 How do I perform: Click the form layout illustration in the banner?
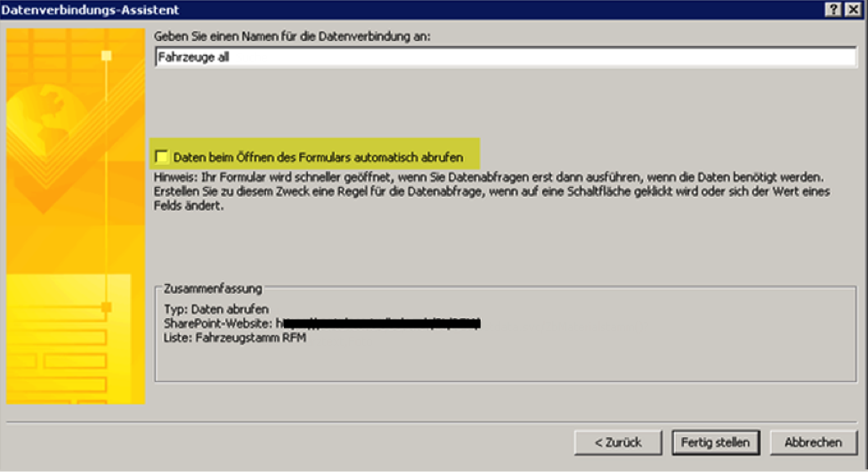(x=69, y=338)
